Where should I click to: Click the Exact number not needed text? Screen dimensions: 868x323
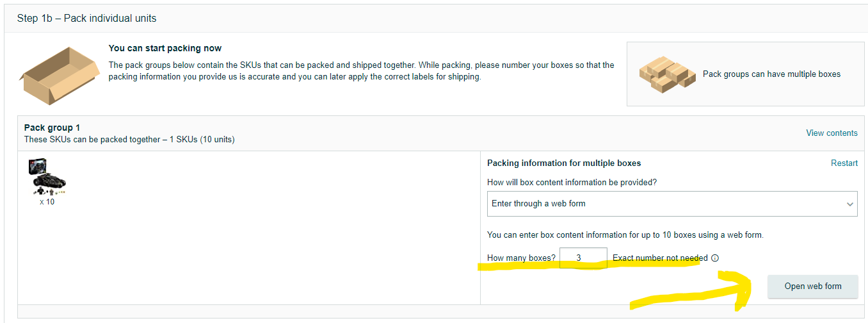[660, 258]
